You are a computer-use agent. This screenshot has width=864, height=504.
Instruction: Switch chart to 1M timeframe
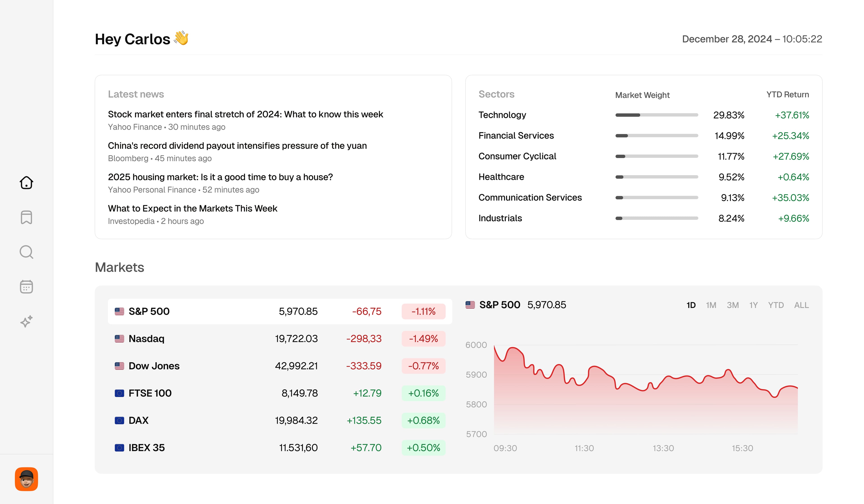(711, 305)
